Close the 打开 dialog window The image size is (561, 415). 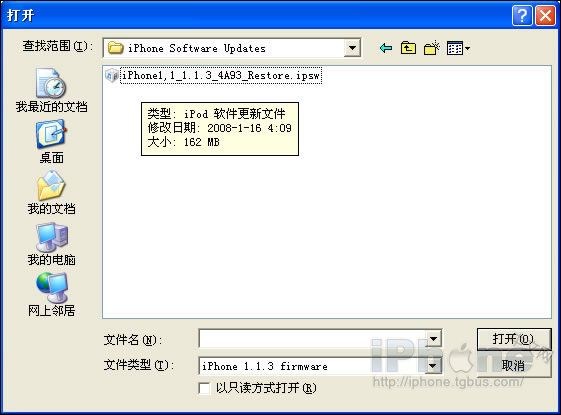pos(545,15)
